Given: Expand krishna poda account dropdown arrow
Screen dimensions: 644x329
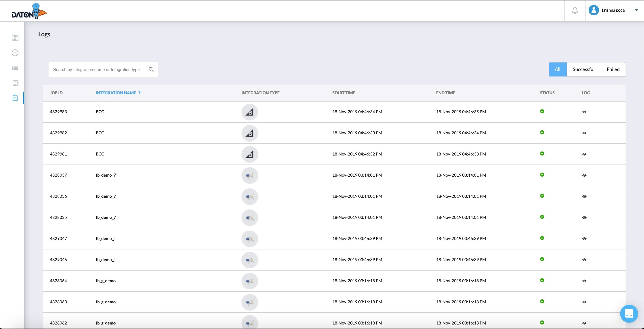Looking at the screenshot, I should point(636,10).
